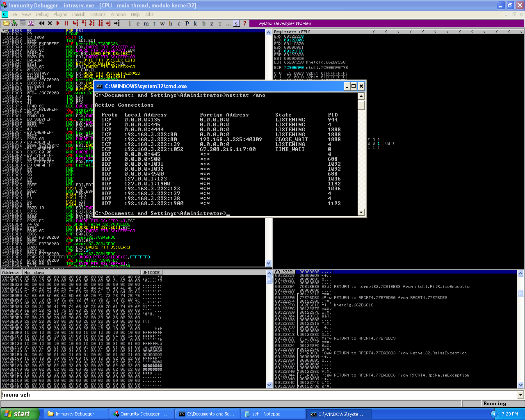Switch to 'seh - Notepad' taskbar item
The height and width of the screenshot is (420, 525).
273,414
